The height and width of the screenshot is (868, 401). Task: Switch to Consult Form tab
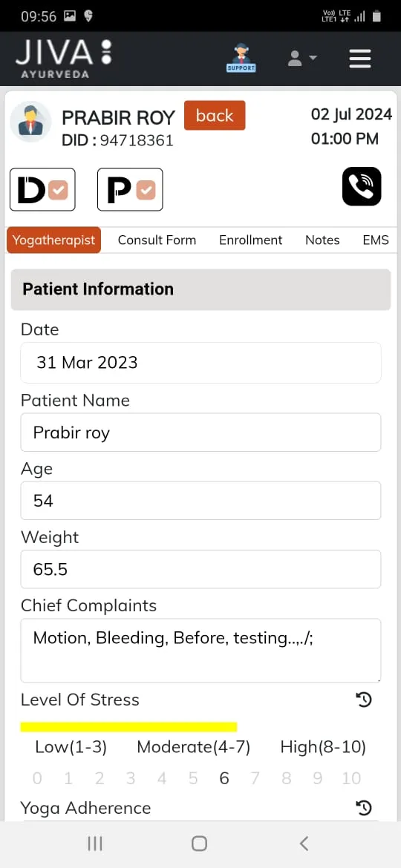tap(157, 240)
